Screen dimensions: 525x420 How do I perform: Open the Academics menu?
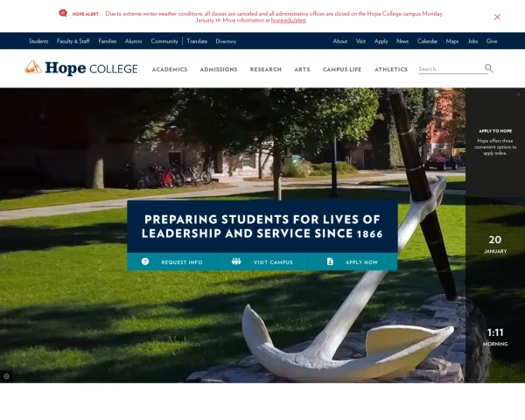click(170, 70)
